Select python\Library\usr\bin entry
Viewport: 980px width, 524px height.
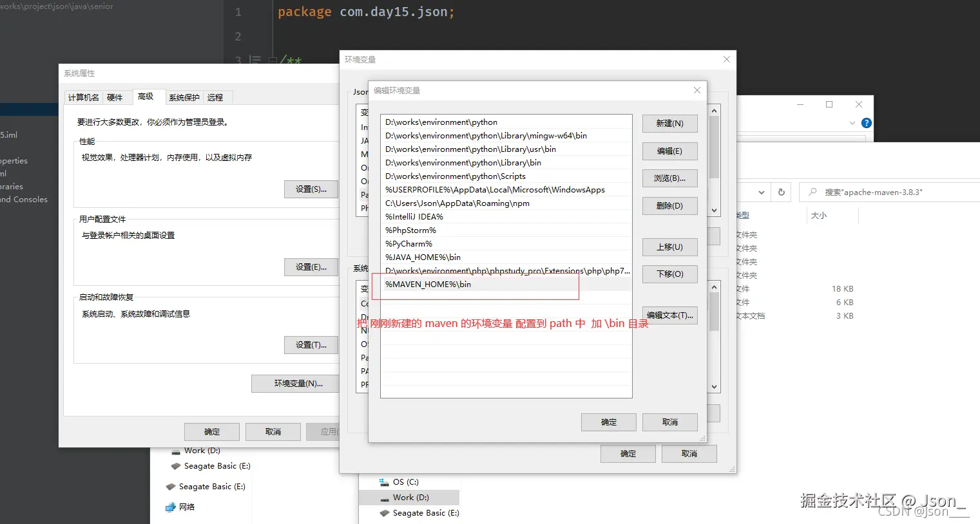tap(506, 149)
